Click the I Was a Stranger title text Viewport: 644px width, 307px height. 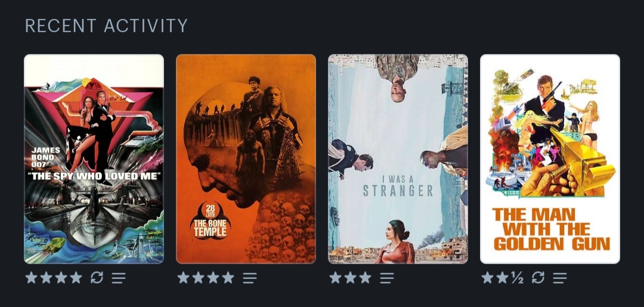[398, 186]
